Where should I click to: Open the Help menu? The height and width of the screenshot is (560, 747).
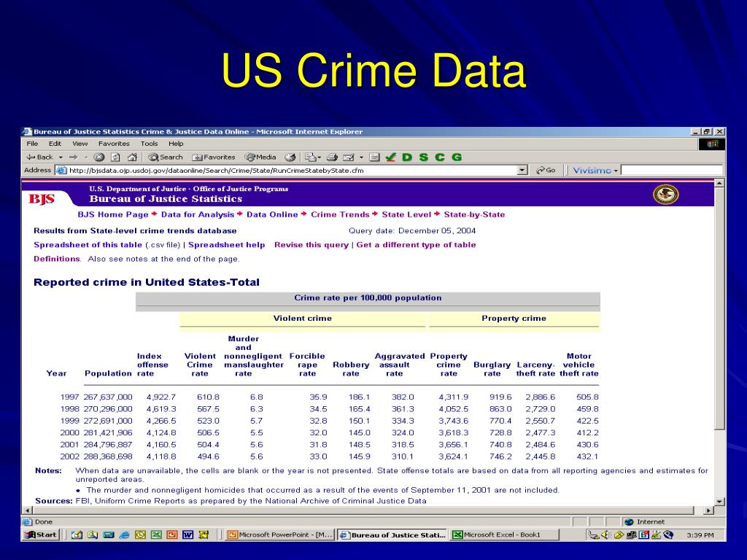coord(175,144)
